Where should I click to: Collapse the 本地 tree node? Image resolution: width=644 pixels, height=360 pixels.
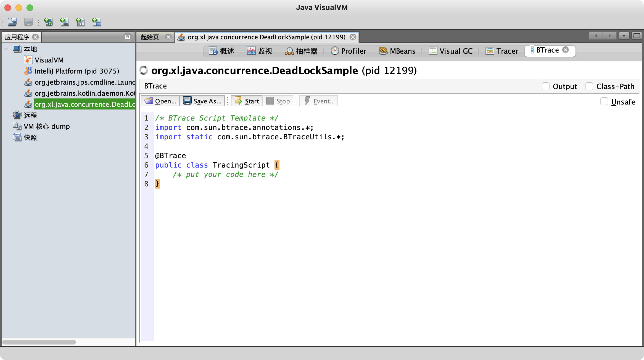click(6, 49)
